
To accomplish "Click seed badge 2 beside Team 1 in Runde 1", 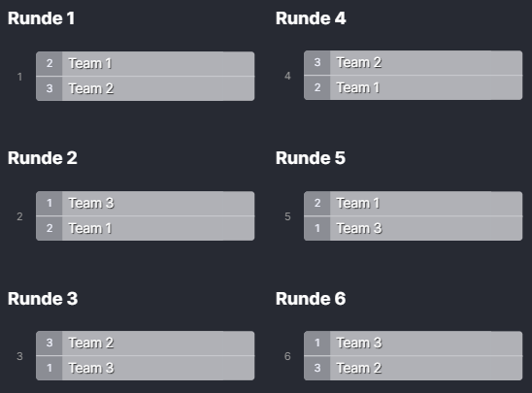I will [50, 64].
